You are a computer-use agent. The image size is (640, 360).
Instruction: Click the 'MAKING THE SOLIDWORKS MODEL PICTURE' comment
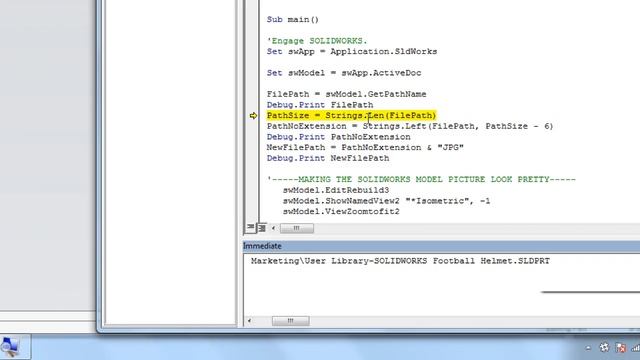[421, 180]
